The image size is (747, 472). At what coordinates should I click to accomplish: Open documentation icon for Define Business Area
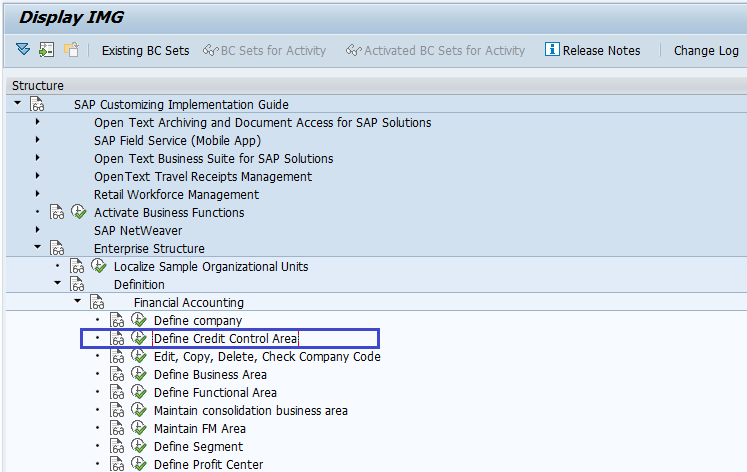click(x=117, y=374)
